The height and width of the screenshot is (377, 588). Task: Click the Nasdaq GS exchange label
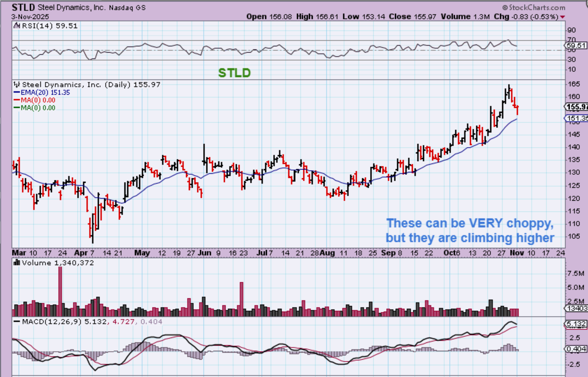[x=127, y=8]
